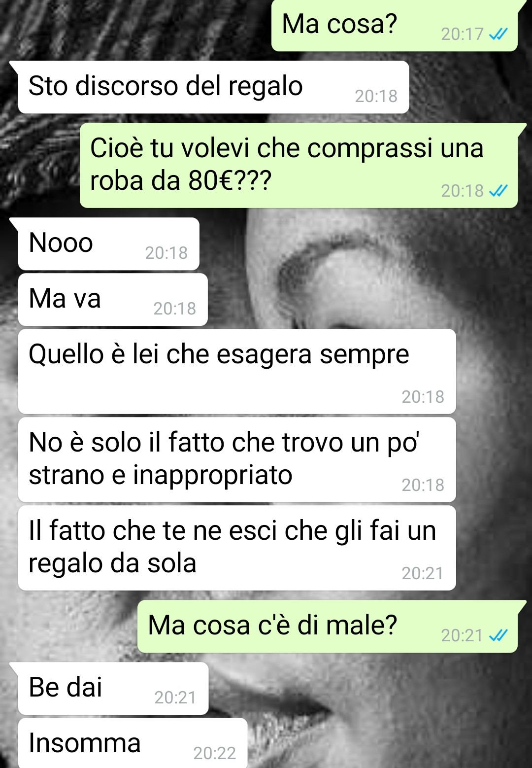Tap the 'Ma va' message
The width and height of the screenshot is (532, 768).
[x=113, y=300]
